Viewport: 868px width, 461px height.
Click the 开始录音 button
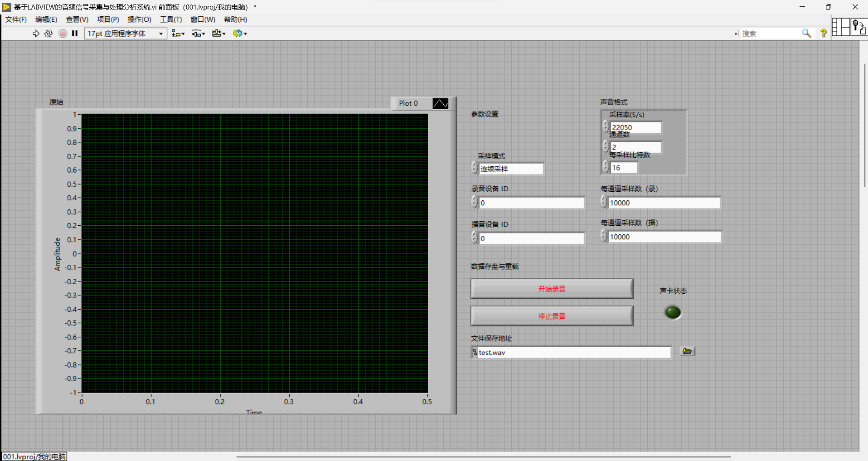click(552, 289)
